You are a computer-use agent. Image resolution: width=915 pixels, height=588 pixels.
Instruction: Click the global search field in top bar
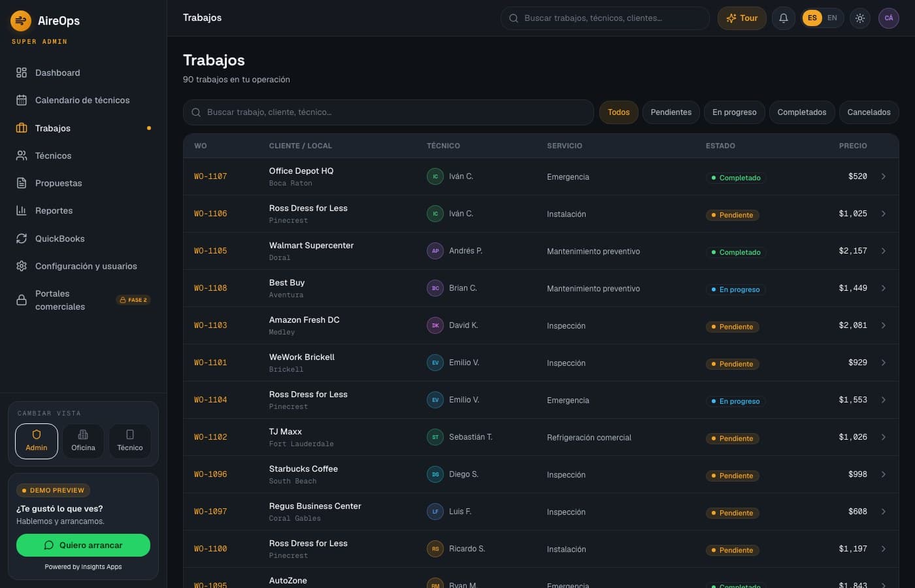click(x=605, y=18)
